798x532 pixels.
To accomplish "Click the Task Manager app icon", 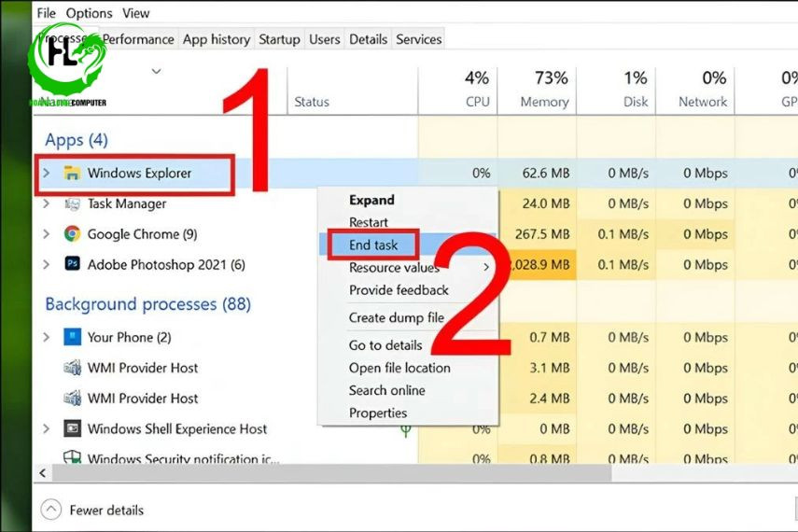I will [72, 204].
